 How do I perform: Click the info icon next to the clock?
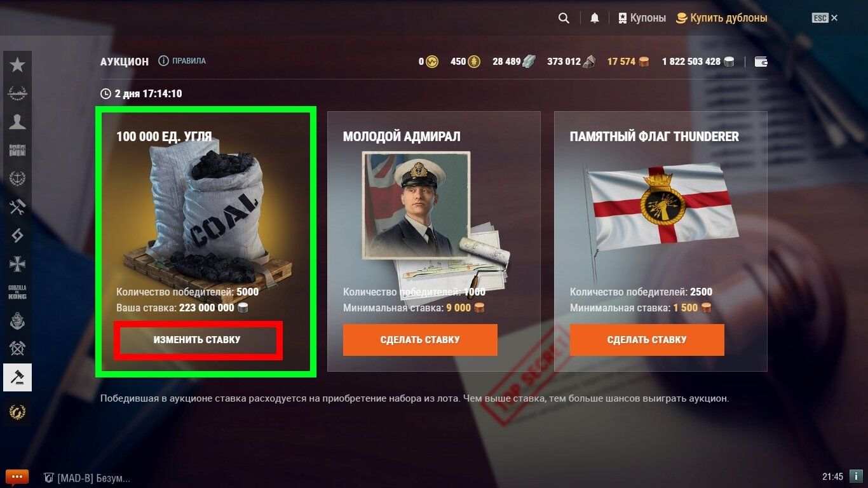coord(855,477)
